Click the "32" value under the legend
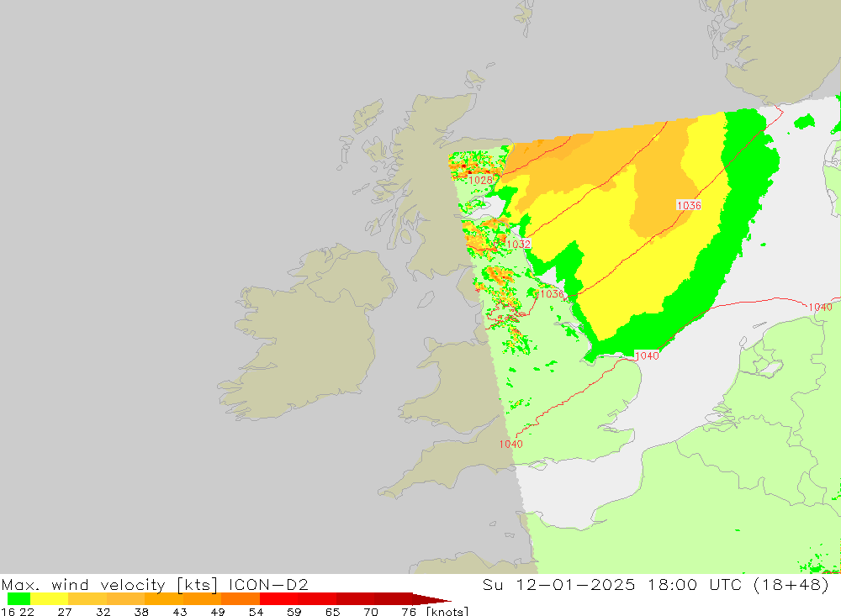 (103, 611)
